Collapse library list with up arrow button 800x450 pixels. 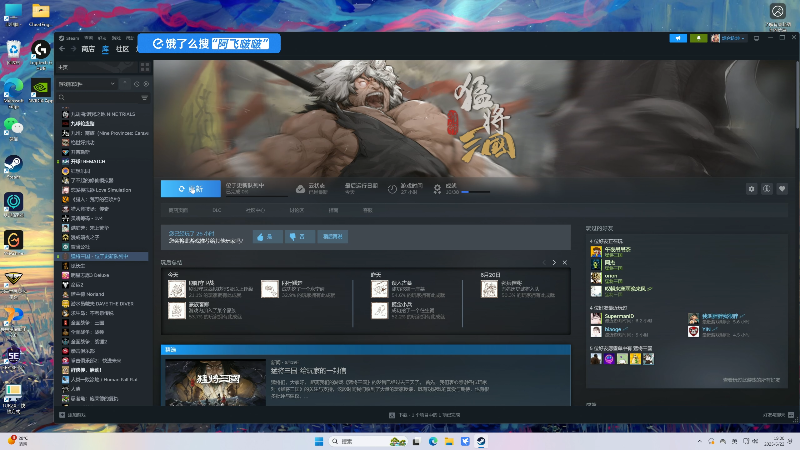[x=125, y=84]
